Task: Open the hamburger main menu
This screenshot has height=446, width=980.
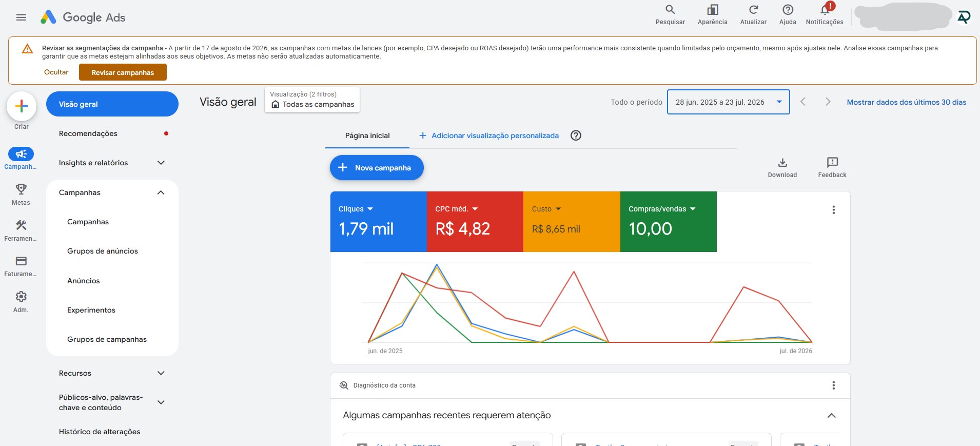Action: (x=21, y=17)
